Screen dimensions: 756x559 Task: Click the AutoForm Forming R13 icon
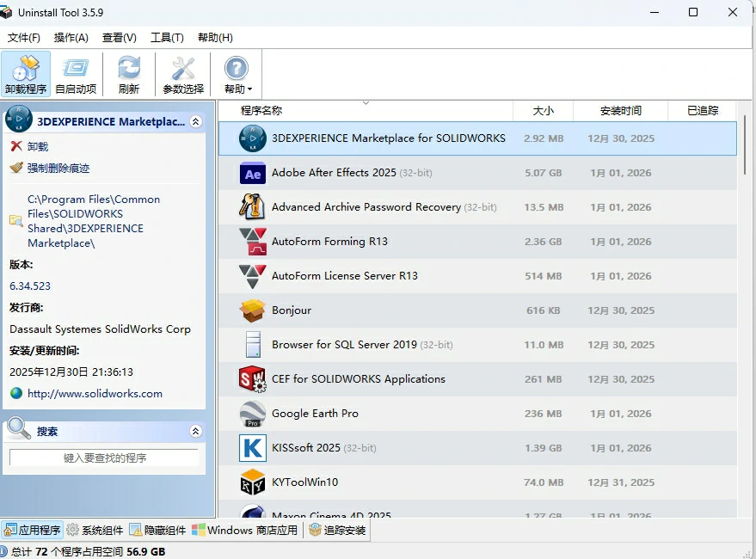click(x=253, y=242)
